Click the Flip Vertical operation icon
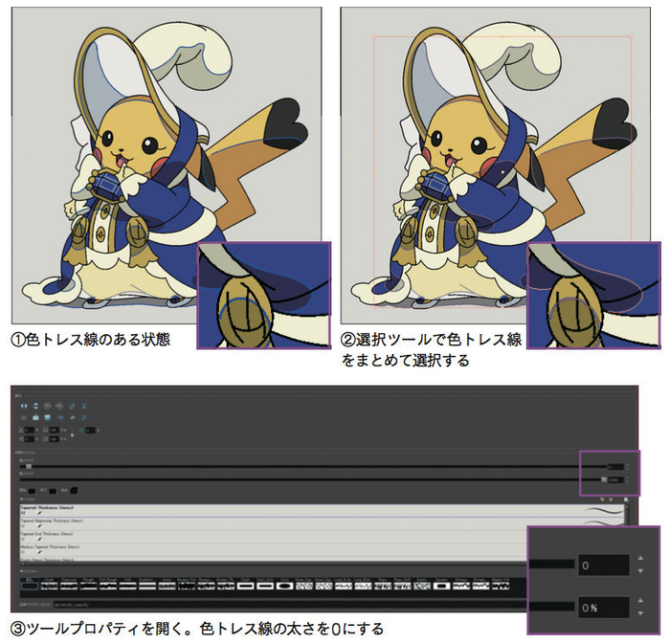The image size is (669, 644). pos(35,406)
